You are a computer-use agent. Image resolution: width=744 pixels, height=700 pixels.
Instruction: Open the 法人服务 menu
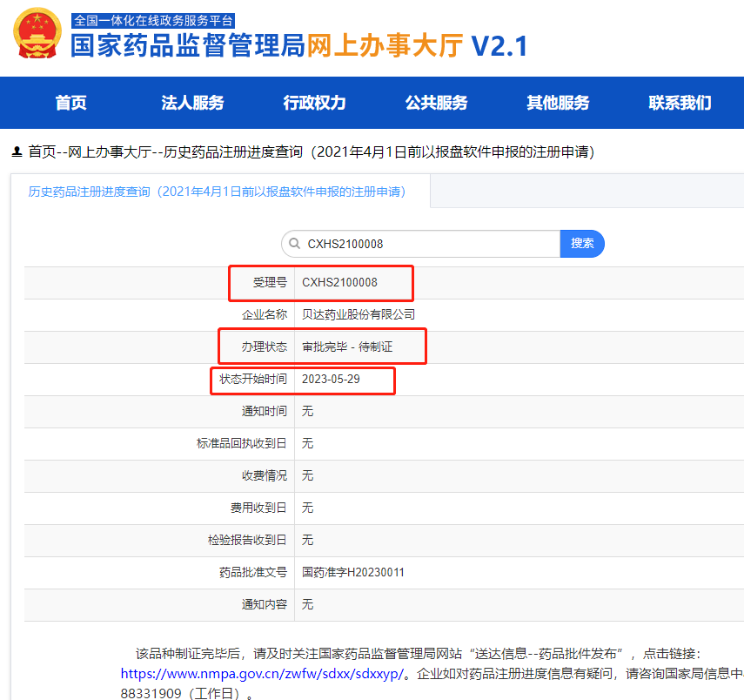[x=192, y=103]
